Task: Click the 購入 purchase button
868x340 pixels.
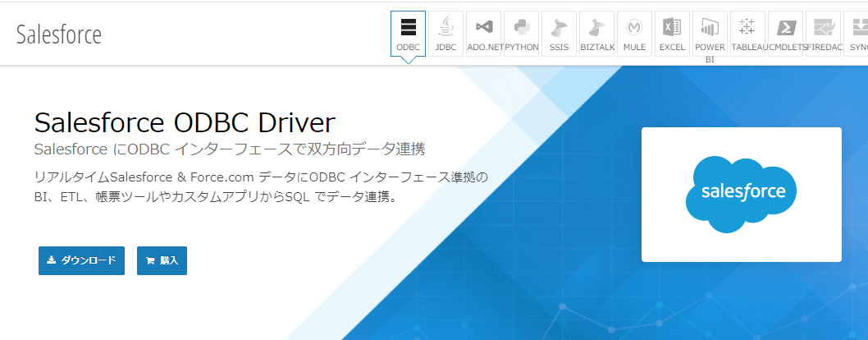Action: pyautogui.click(x=162, y=260)
